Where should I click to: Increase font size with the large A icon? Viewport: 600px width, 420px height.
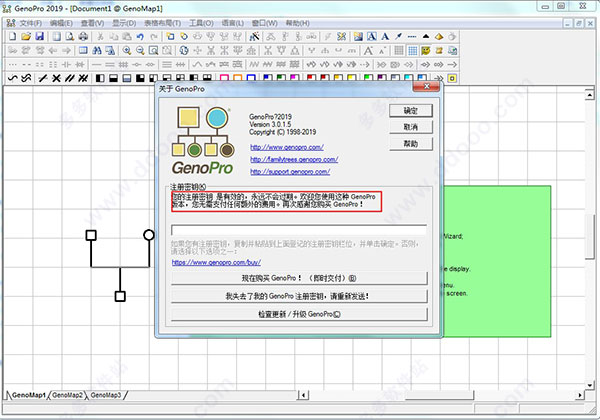pyautogui.click(x=368, y=50)
